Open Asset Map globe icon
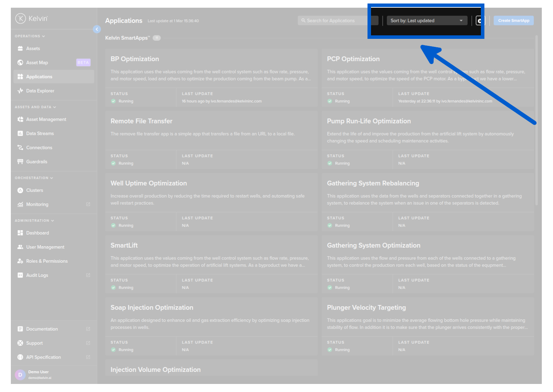Screen dimensions: 553x392 click(20, 63)
